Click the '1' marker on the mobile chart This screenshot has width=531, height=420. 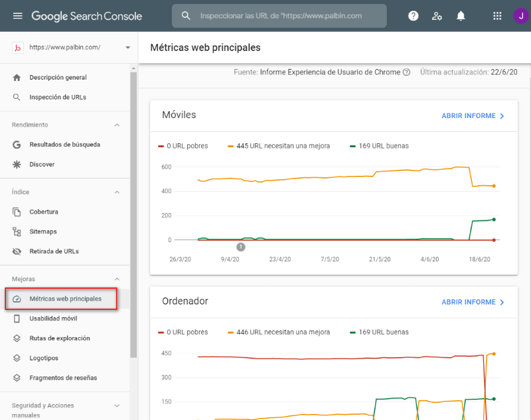coord(241,246)
